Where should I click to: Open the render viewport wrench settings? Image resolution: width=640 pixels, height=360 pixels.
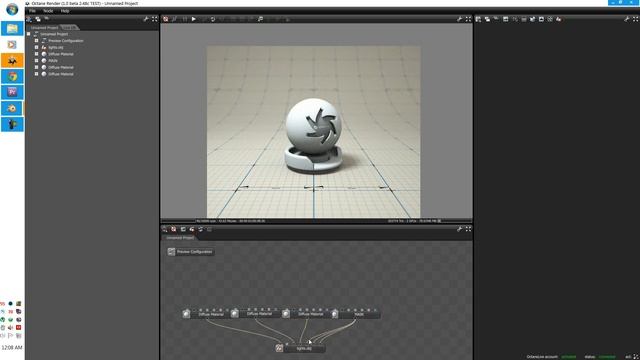[x=460, y=19]
